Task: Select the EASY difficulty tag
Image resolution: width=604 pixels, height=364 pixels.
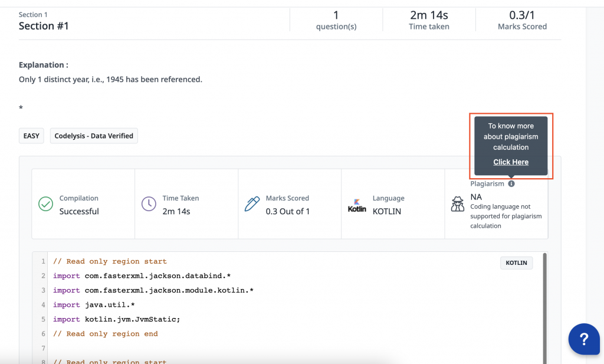Action: tap(31, 136)
